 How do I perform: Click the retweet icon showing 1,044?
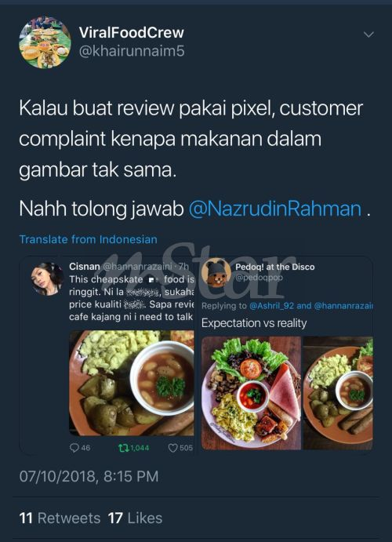tap(123, 448)
